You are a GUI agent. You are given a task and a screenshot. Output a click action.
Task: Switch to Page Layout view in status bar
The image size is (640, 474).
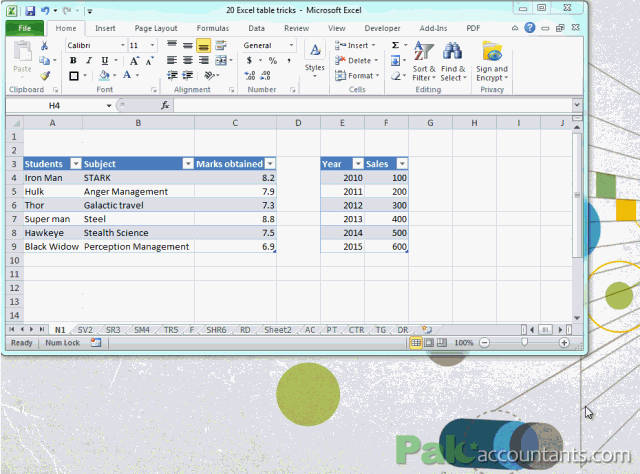430,343
